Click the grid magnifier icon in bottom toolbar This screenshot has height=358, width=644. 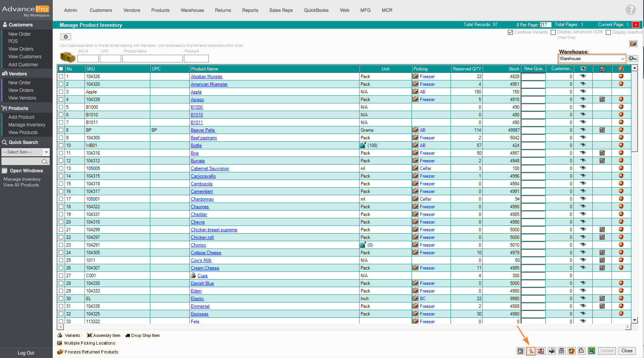520,351
